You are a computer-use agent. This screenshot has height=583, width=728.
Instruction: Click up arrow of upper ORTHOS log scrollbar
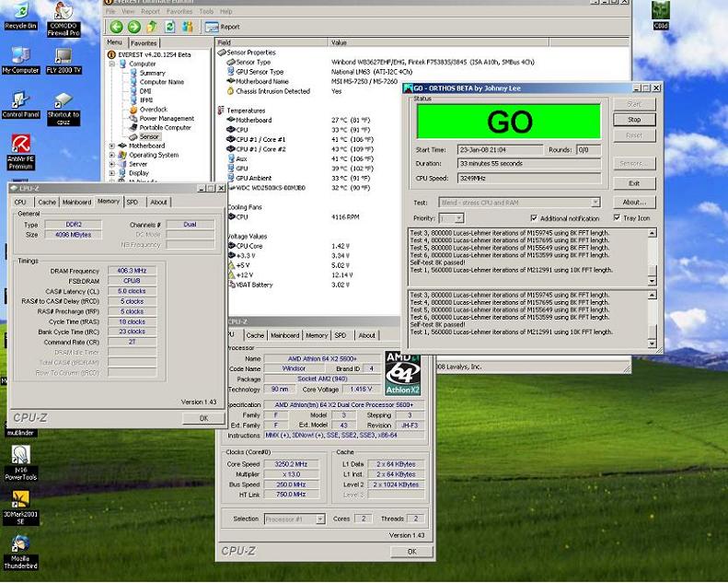point(653,233)
